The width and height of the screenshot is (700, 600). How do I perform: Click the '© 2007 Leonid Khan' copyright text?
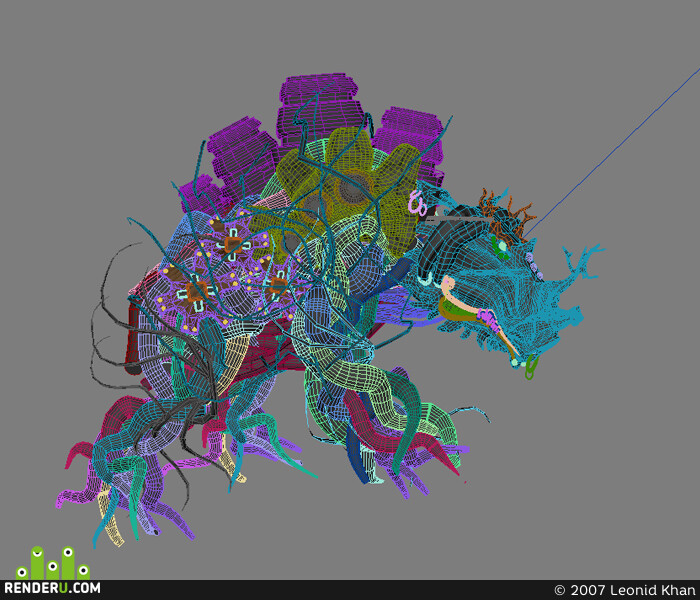tap(625, 590)
